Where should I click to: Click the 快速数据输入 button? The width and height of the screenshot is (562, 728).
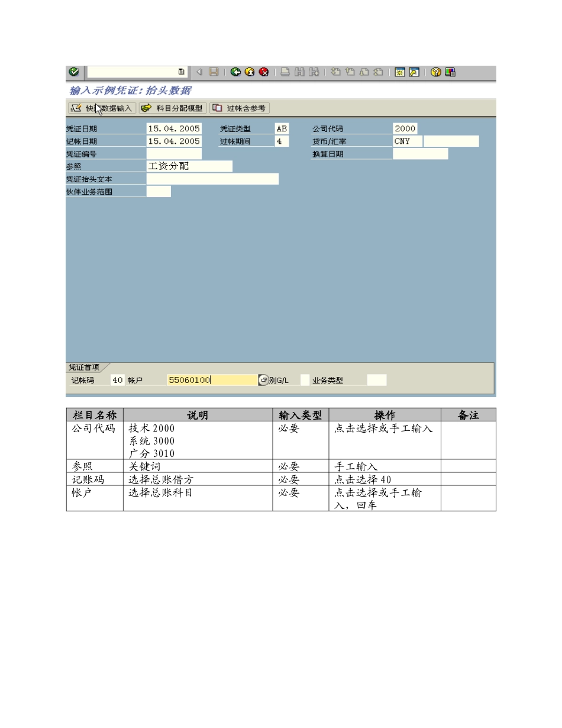coord(102,108)
